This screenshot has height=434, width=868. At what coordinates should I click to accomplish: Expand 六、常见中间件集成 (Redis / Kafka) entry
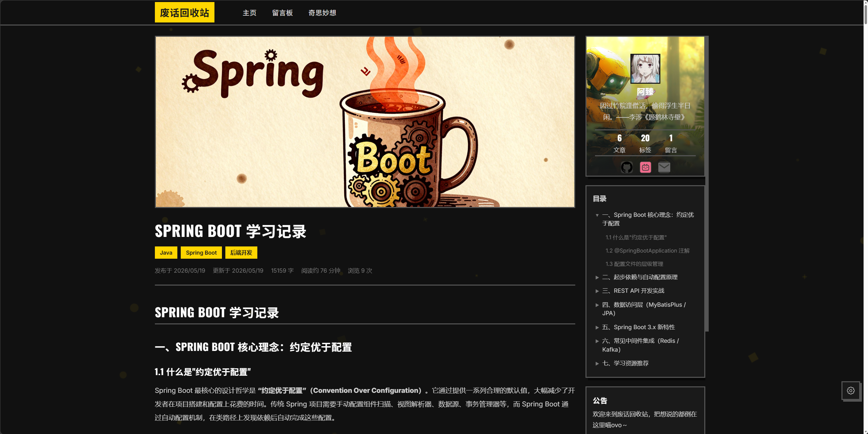(x=597, y=341)
